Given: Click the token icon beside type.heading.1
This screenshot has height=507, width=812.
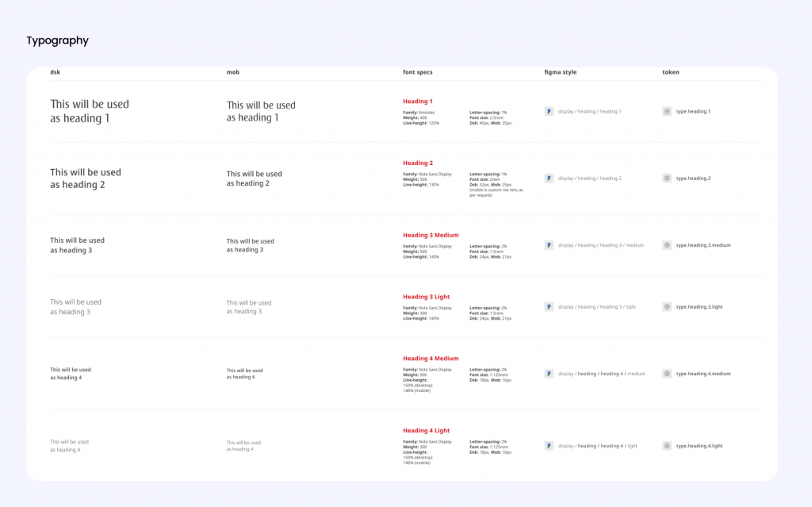Looking at the screenshot, I should (667, 112).
